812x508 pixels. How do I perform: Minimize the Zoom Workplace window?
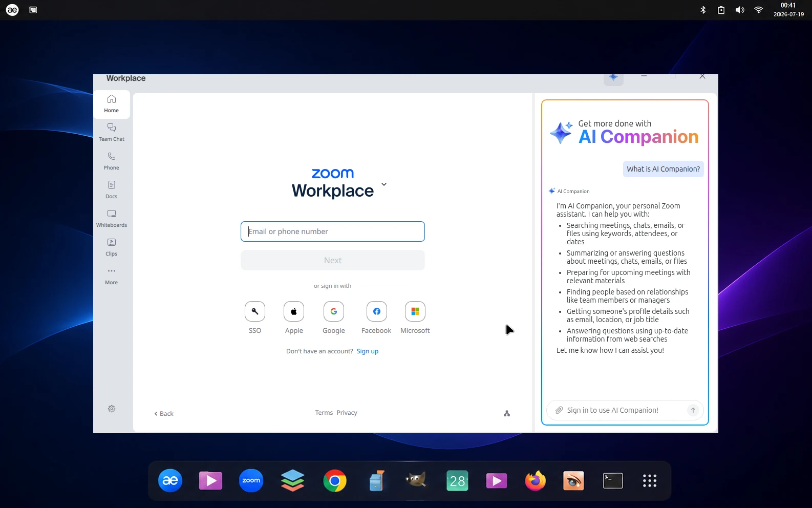(x=644, y=76)
